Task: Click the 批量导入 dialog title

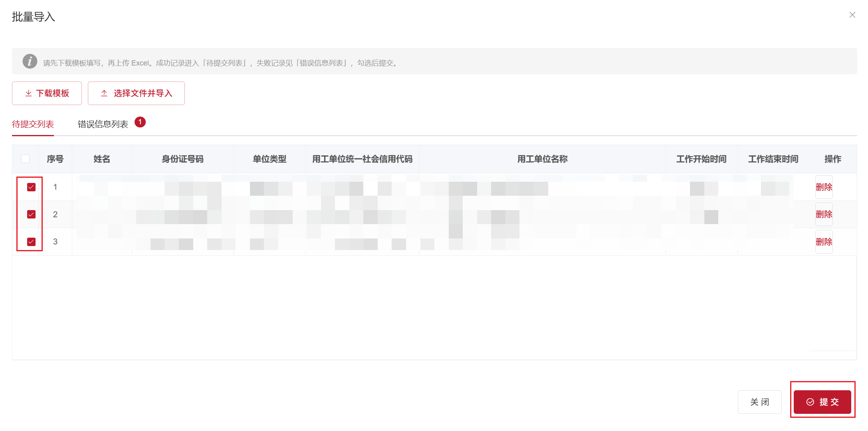Action: [34, 17]
